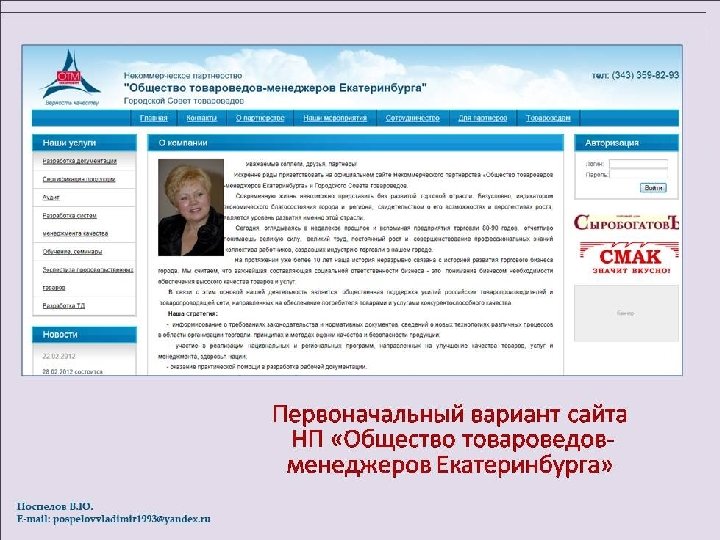Click the ОТМ triangle logo
Image resolution: width=720 pixels, height=540 pixels.
point(71,77)
